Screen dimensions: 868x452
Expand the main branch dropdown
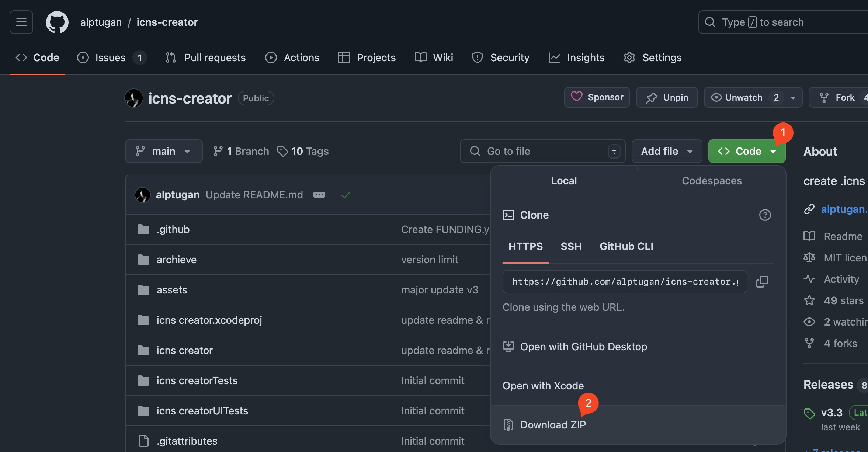(x=164, y=151)
